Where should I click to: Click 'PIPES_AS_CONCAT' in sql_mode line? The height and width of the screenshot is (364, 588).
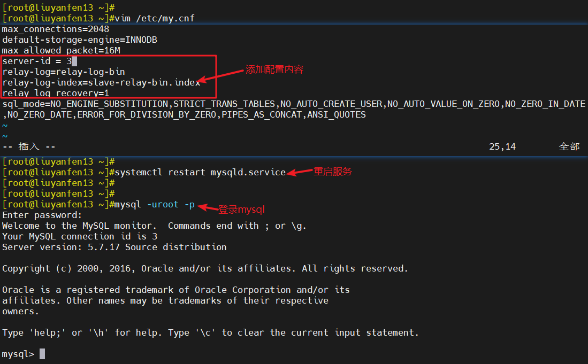pyautogui.click(x=262, y=114)
